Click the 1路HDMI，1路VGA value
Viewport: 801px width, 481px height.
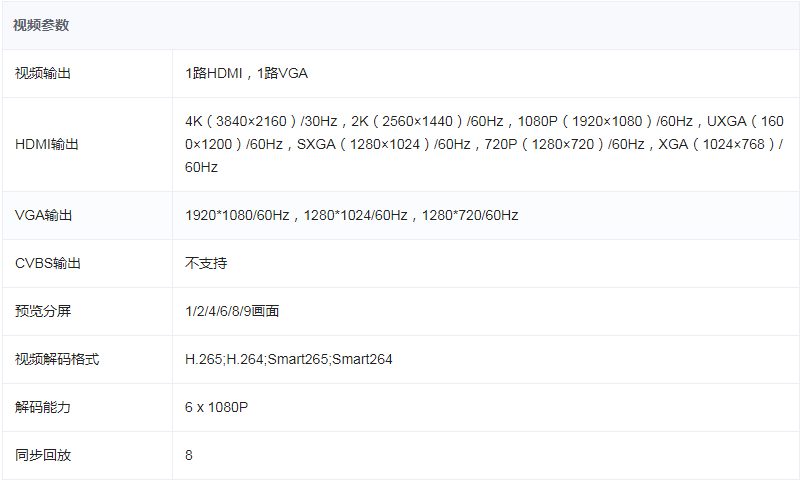point(246,74)
